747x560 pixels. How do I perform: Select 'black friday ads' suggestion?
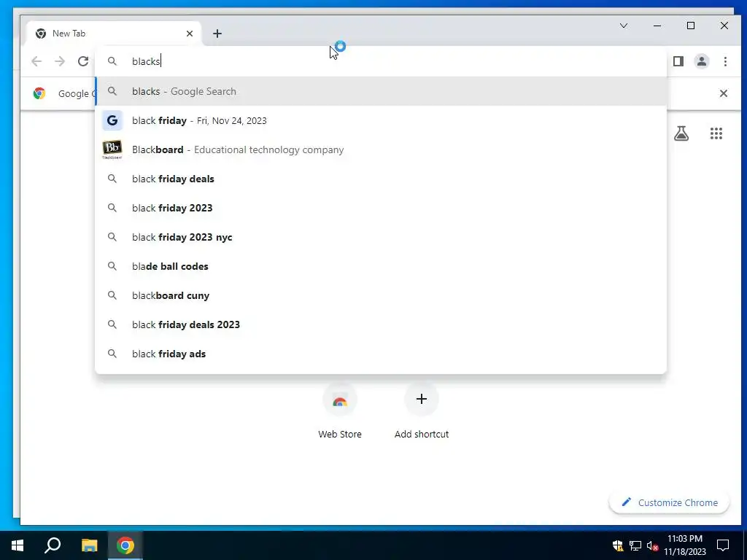[x=381, y=354]
